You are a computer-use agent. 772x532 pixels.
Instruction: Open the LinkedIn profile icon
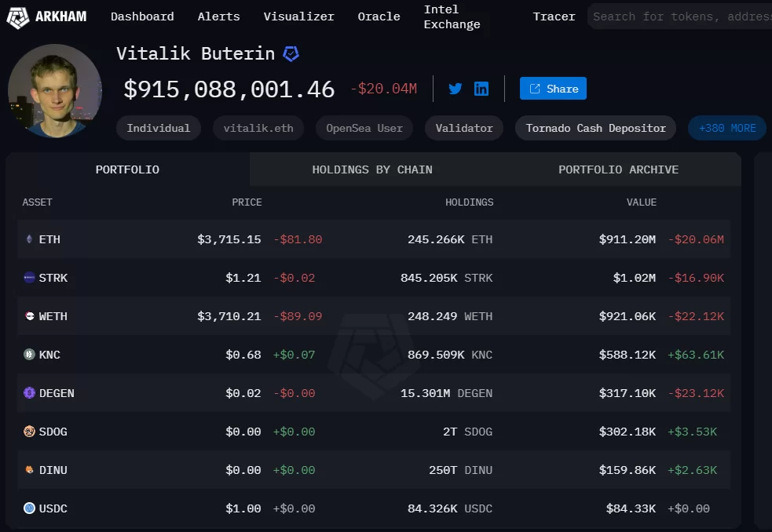pyautogui.click(x=481, y=89)
